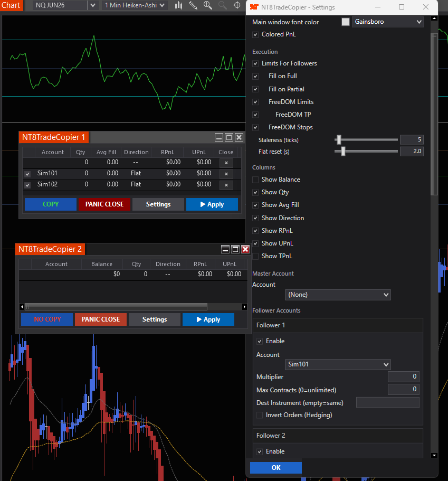
Task: Click the NO COPY button
Action: [47, 319]
